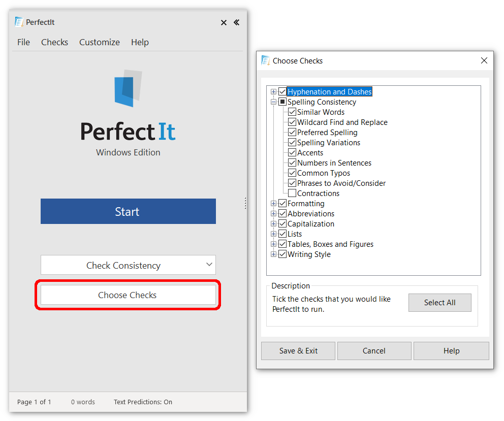The image size is (504, 421).
Task: Select the Hyphenation and Dashes label
Action: pyautogui.click(x=329, y=91)
